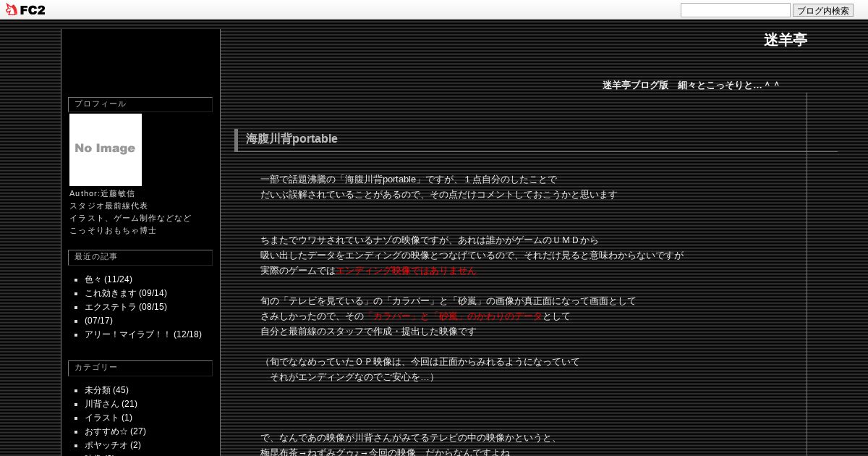Open category 川背さん (21)

(x=111, y=404)
